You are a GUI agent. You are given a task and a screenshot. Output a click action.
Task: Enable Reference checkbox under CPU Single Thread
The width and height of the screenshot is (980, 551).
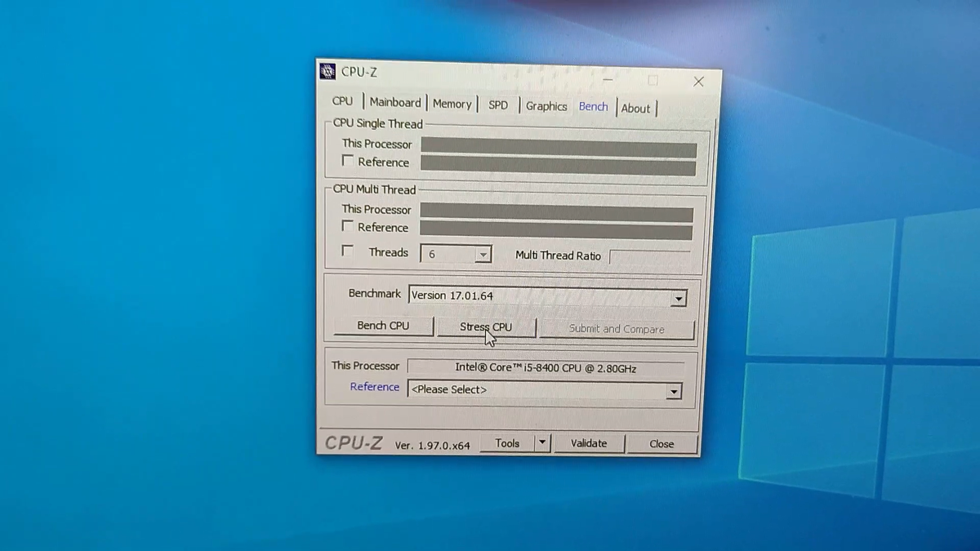[348, 161]
